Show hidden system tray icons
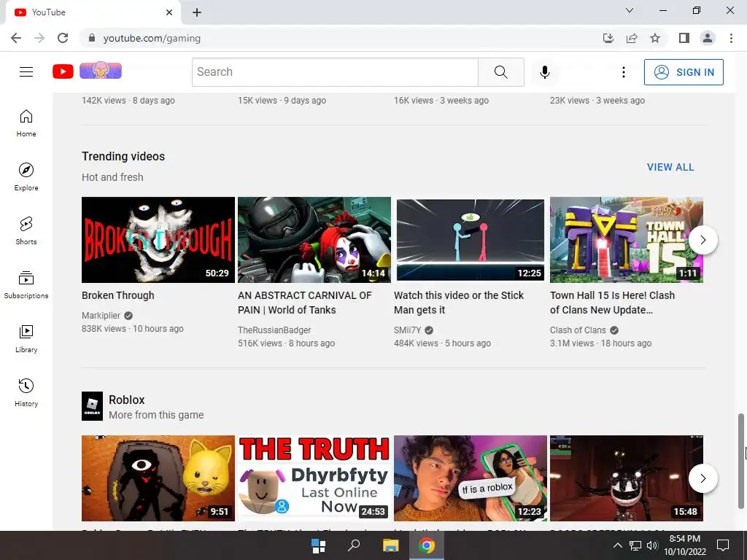 [617, 545]
